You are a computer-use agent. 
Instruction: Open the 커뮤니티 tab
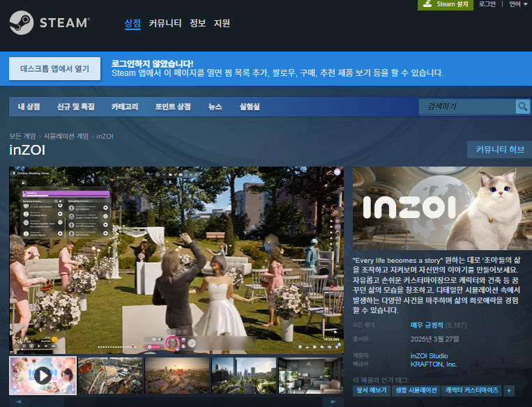coord(165,23)
